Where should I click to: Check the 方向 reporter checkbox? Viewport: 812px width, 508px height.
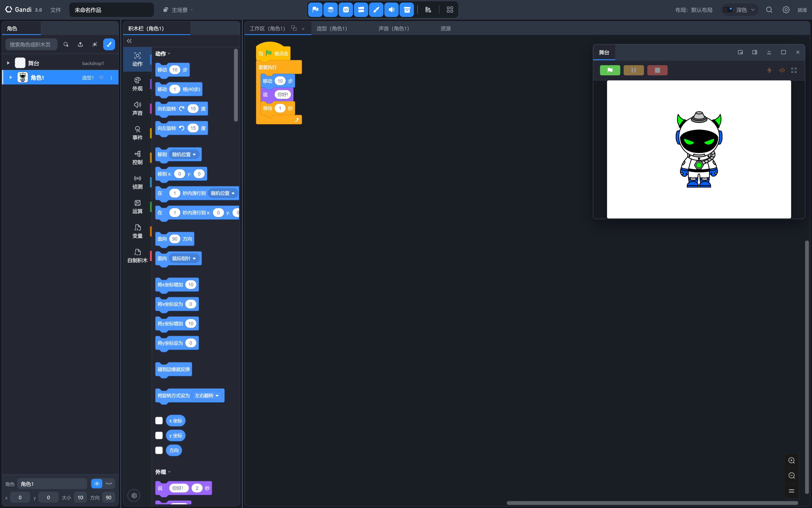159,450
